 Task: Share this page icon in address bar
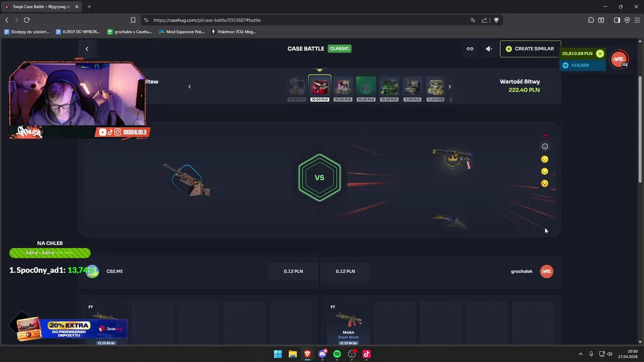click(484, 20)
